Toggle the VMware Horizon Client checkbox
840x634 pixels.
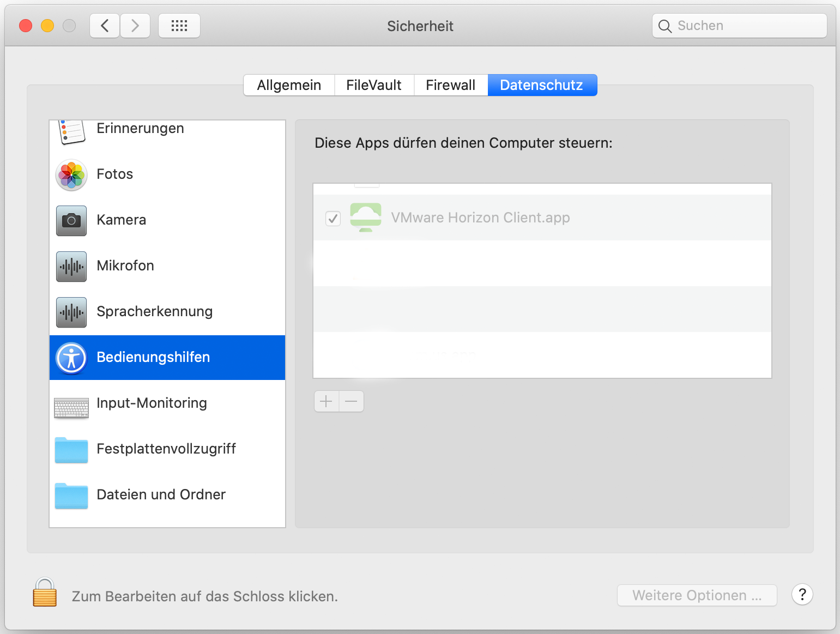(333, 219)
